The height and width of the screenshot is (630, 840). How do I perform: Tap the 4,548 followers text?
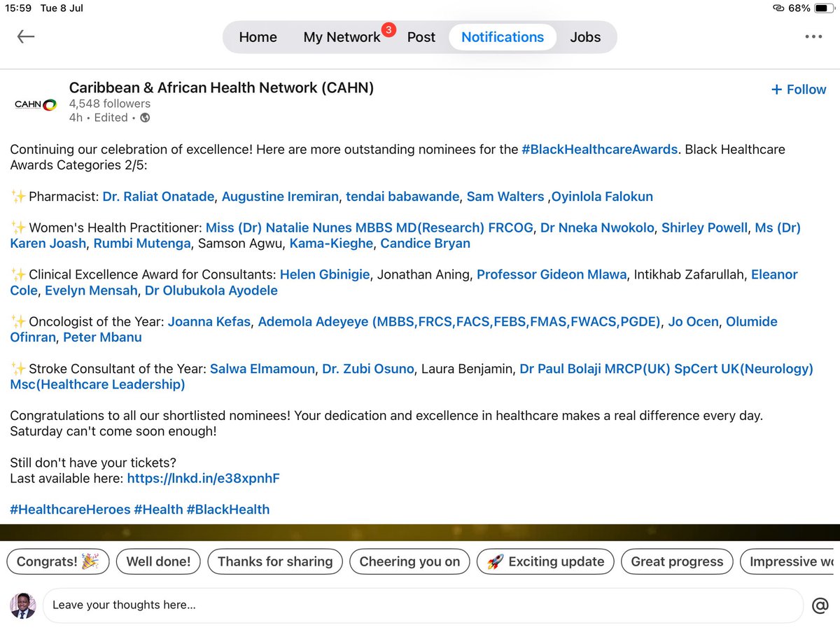tap(109, 104)
